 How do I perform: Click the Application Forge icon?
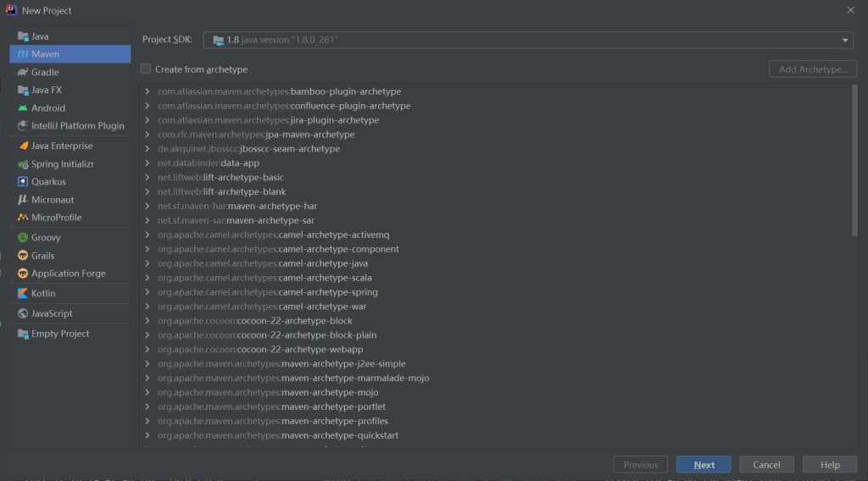[x=23, y=274]
